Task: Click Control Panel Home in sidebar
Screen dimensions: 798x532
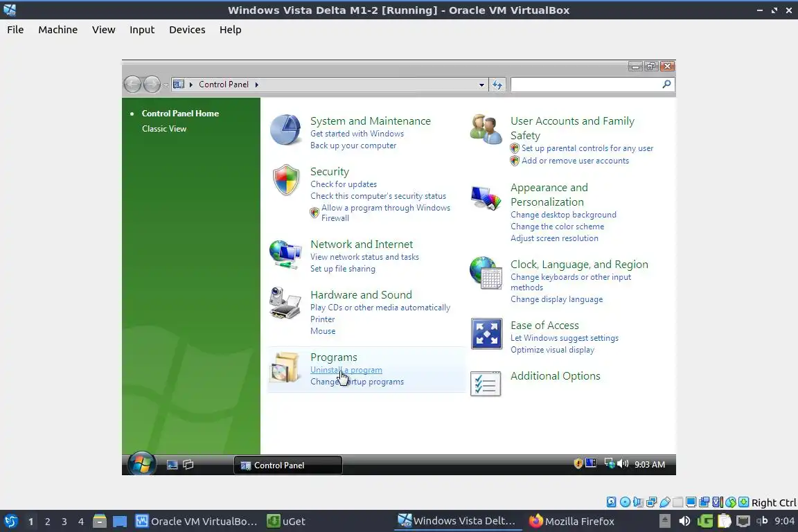Action: click(x=180, y=114)
